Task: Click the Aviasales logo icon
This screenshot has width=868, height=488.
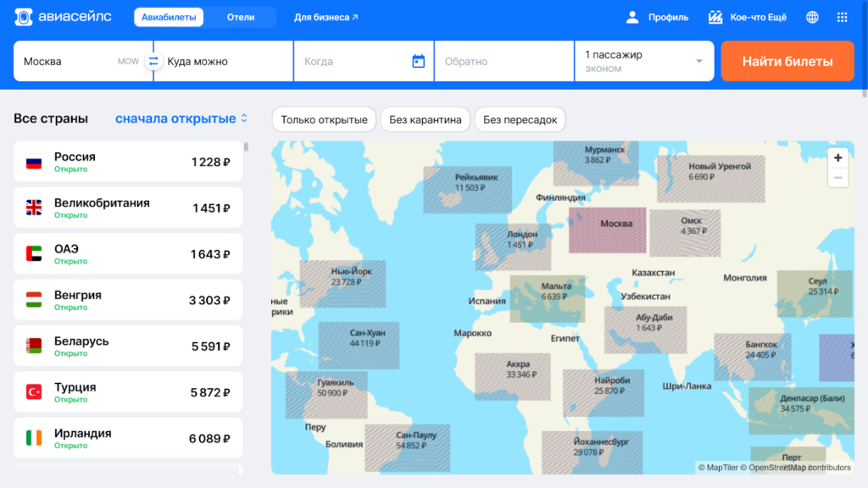Action: 24,17
